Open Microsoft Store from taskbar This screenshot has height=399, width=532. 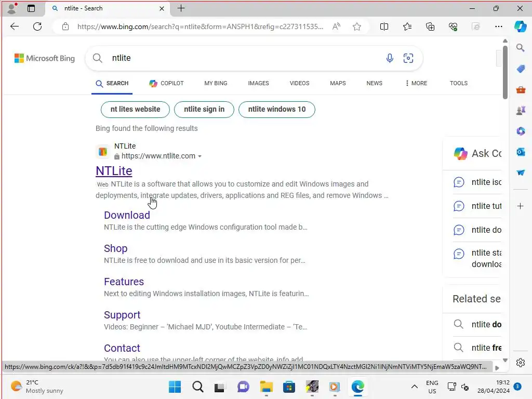pos(289,387)
